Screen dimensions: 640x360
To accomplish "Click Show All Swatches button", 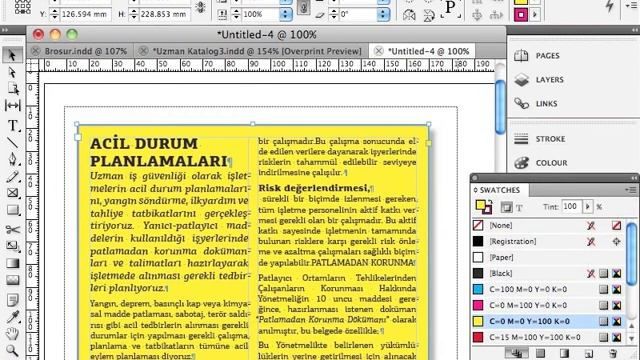I will click(x=516, y=353).
